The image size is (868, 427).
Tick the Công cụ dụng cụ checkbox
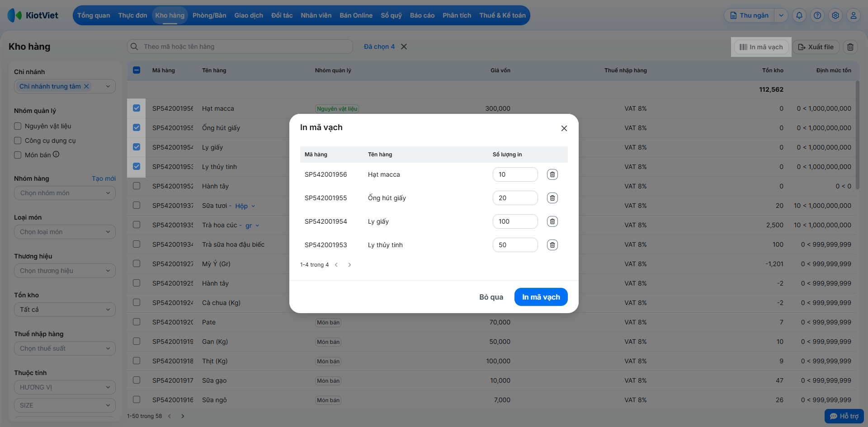click(18, 141)
